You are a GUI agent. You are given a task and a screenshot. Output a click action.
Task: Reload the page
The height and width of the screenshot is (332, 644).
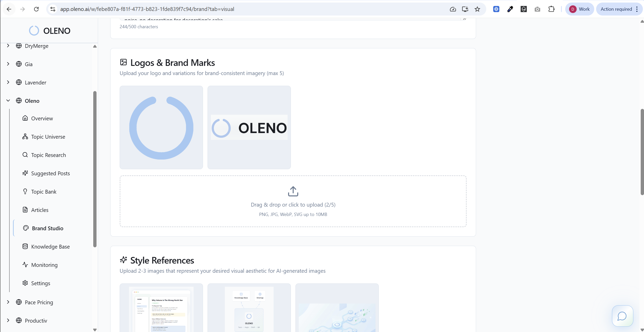(36, 9)
